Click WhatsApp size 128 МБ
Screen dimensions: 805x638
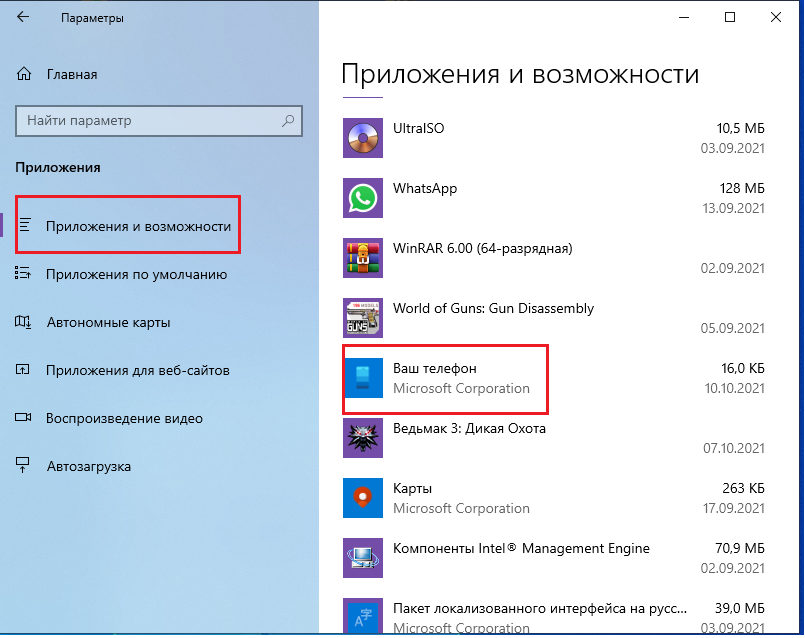coord(742,188)
